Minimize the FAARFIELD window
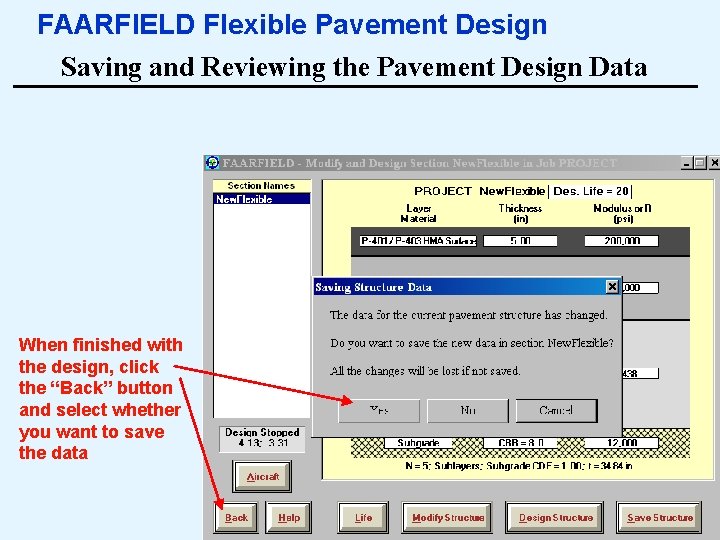The height and width of the screenshot is (540, 720). [x=687, y=163]
